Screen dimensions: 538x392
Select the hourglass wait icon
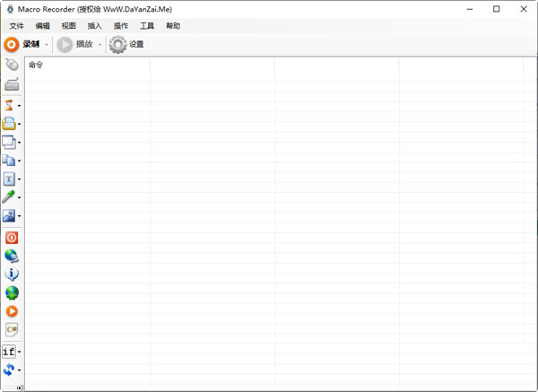[x=10, y=105]
